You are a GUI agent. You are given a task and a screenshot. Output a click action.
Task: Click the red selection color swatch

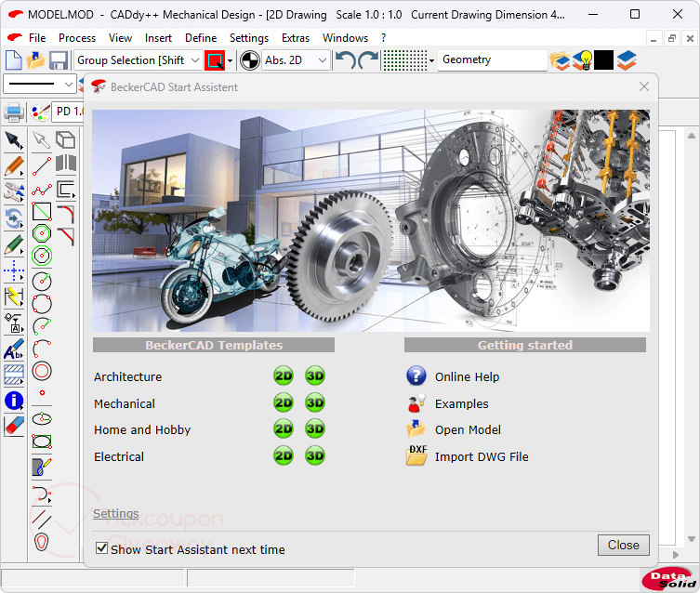click(x=215, y=60)
